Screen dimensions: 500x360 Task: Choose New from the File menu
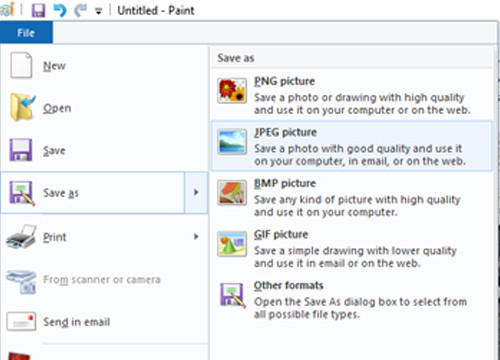104,66
